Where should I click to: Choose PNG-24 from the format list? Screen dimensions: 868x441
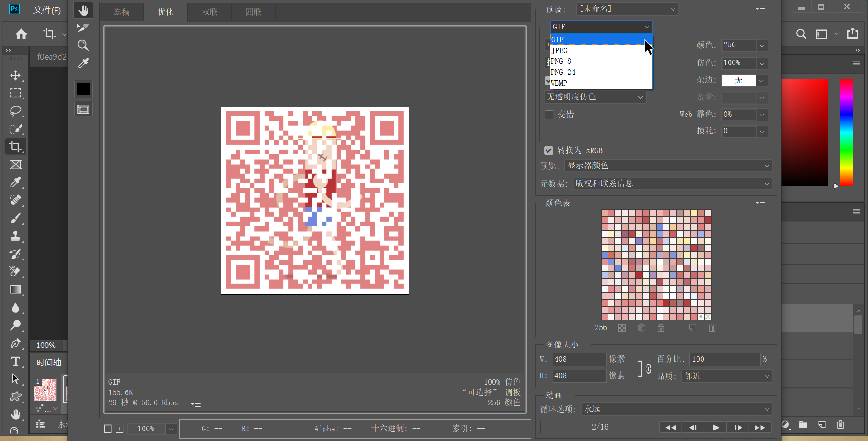601,72
